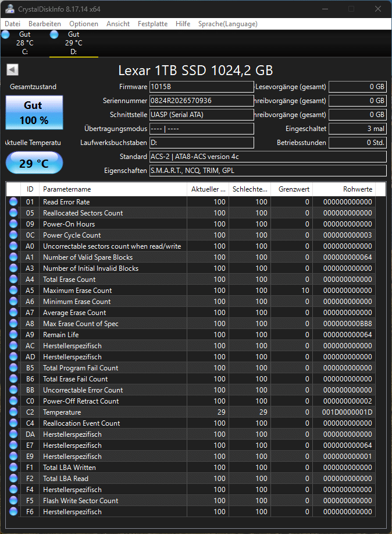This screenshot has width=392, height=534.
Task: Open the Datei menu
Action: pos(12,24)
